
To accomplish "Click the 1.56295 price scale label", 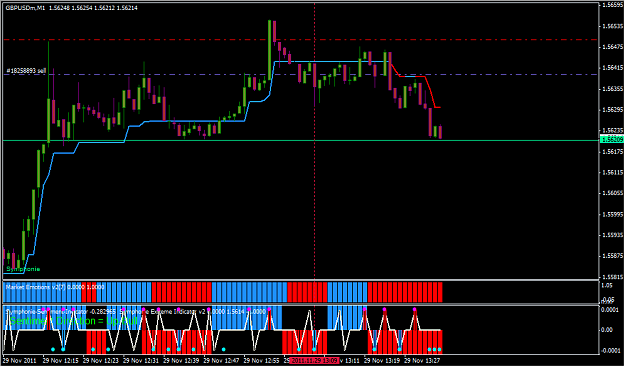I will [x=613, y=109].
